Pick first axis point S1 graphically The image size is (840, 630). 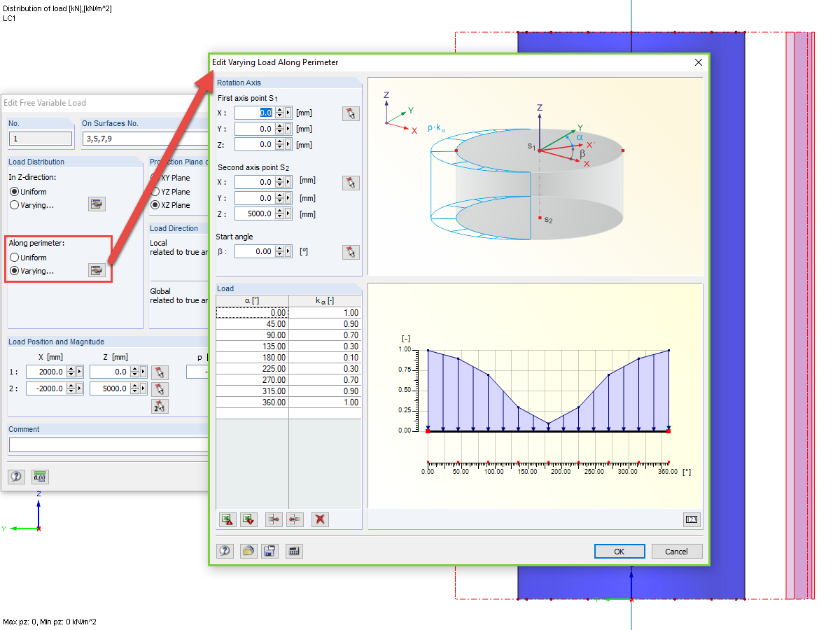(351, 113)
